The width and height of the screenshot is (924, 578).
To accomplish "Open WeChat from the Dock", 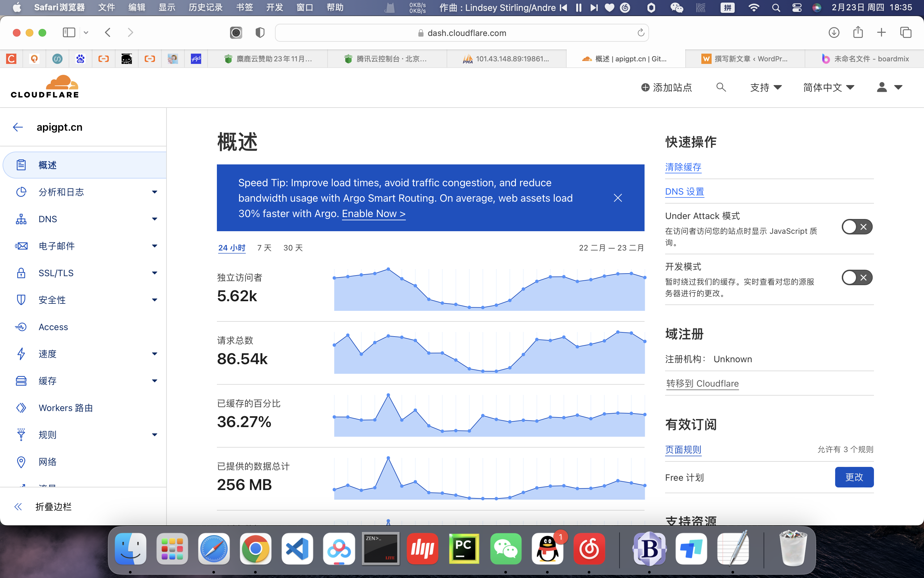I will (x=506, y=548).
